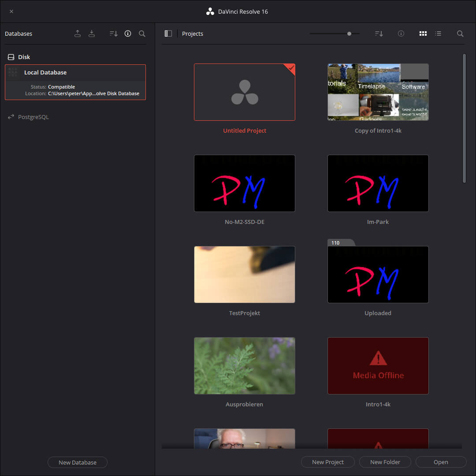Click the Uploaded folder name label
The height and width of the screenshot is (476, 476).
(378, 313)
